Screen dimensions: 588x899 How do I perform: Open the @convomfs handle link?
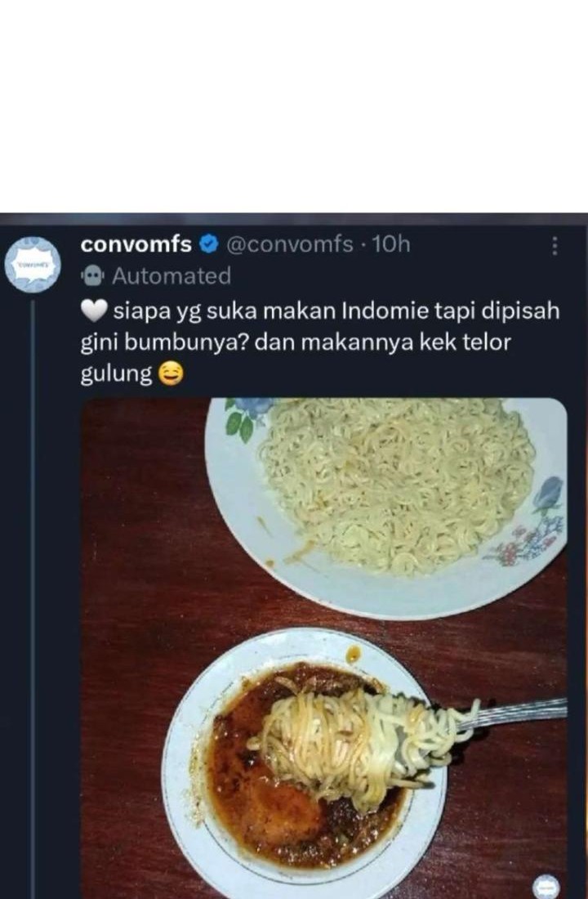point(289,244)
